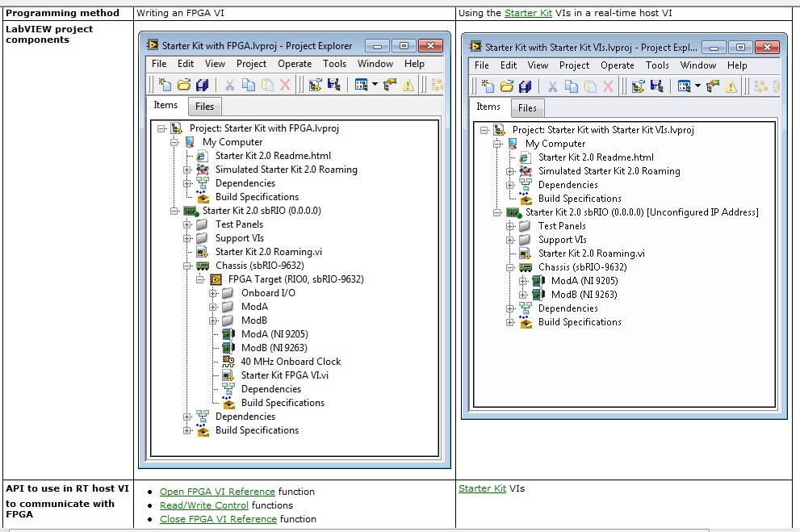
Task: Collapse My Computer node in FPGA project
Action: tap(174, 142)
